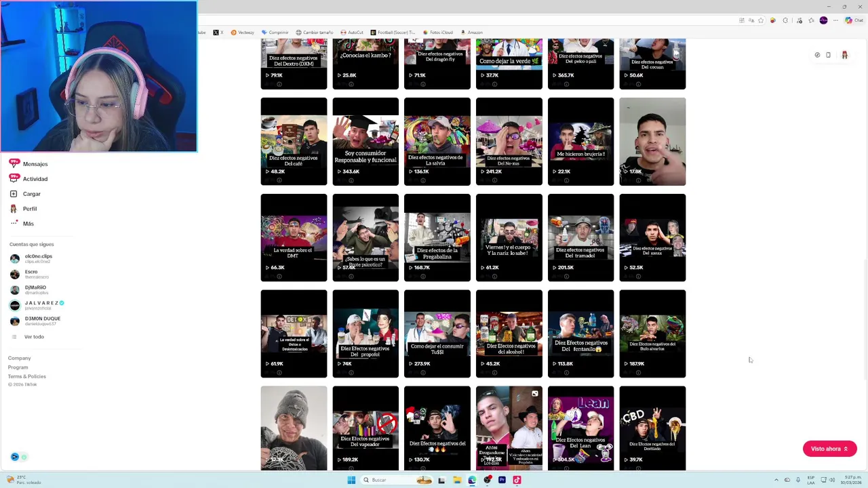
Task: Open video Diez efectos negativos del propofol
Action: pos(366,333)
